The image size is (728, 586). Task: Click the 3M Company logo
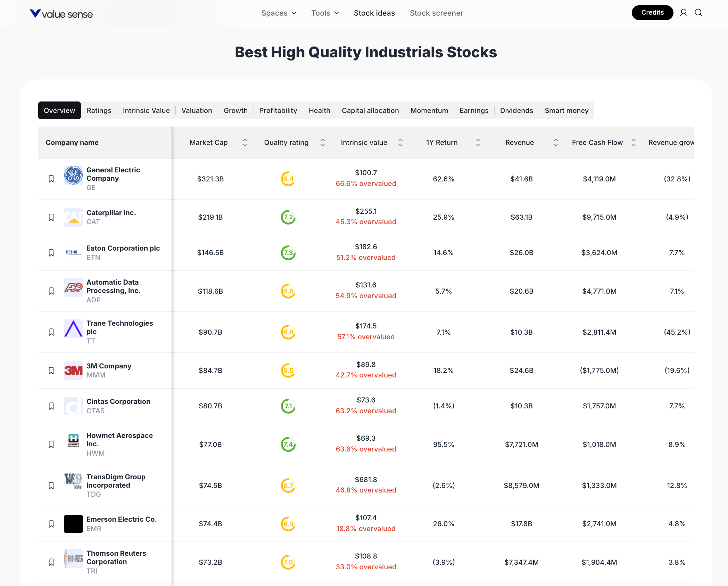click(73, 371)
